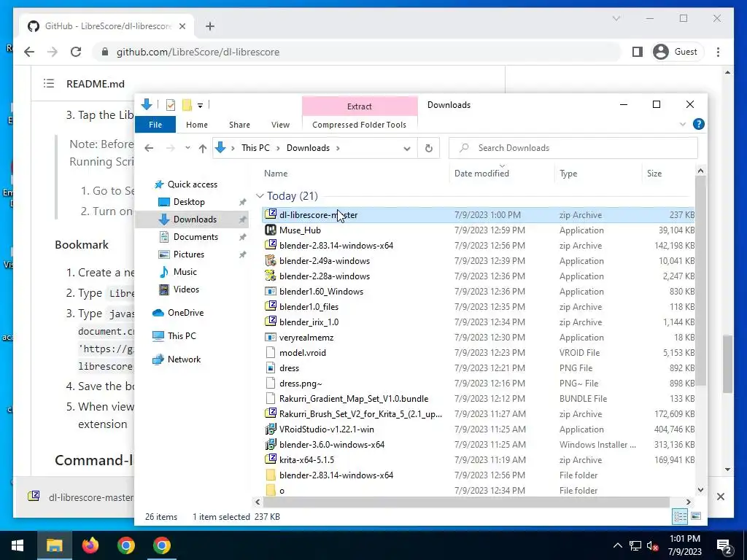The height and width of the screenshot is (560, 747).
Task: Expand Quick access in navigation pane
Action: point(192,184)
